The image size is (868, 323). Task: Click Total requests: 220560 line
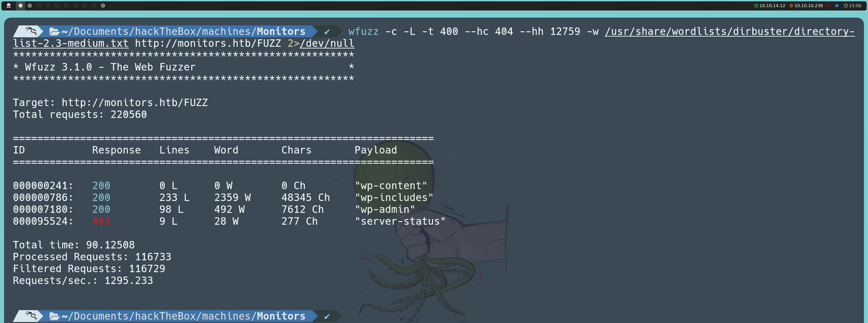(80, 115)
